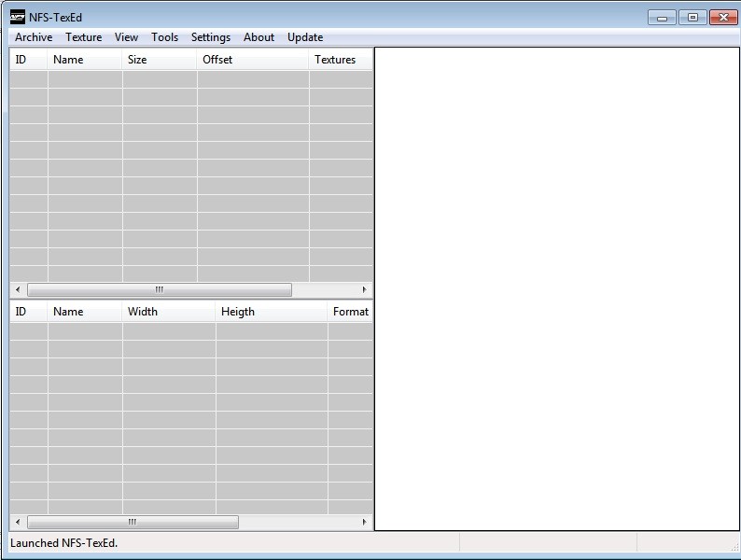
Task: Click the Format column header
Action: [350, 312]
